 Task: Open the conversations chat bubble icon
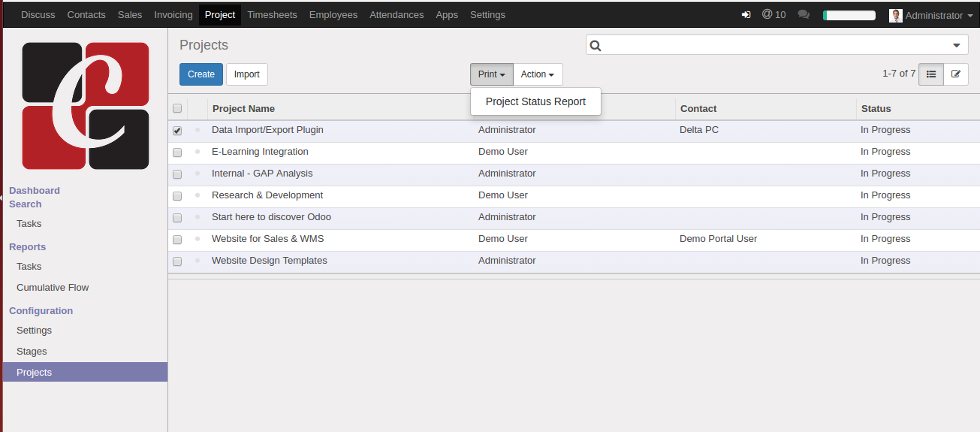tap(804, 15)
